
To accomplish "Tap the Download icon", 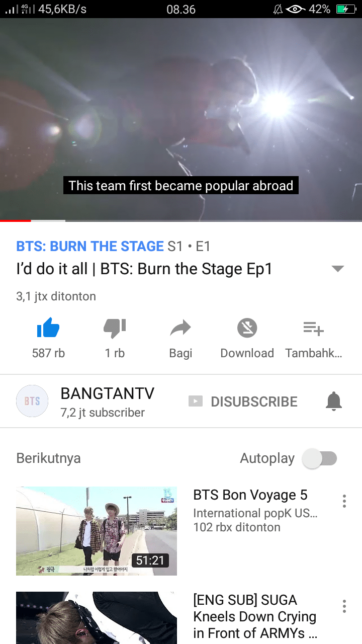I will (x=247, y=329).
